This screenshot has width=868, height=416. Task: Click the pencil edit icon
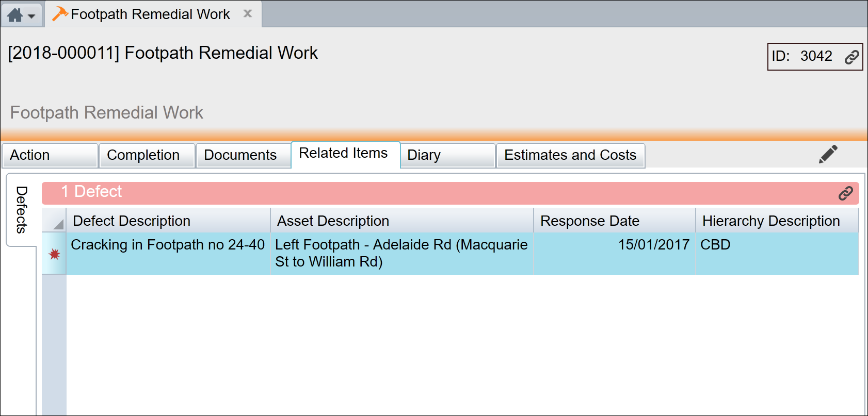point(828,155)
